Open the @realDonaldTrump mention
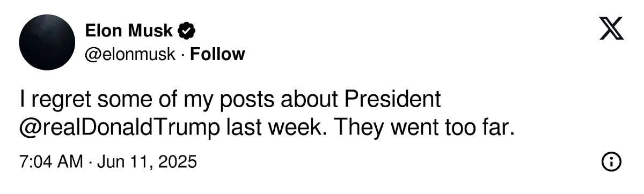 pos(120,128)
